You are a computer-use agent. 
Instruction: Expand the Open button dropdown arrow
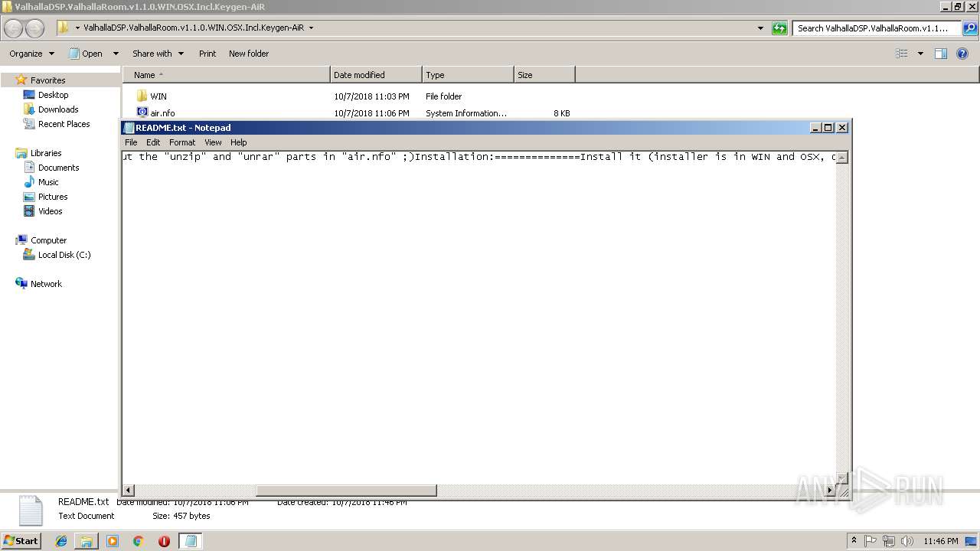(116, 54)
